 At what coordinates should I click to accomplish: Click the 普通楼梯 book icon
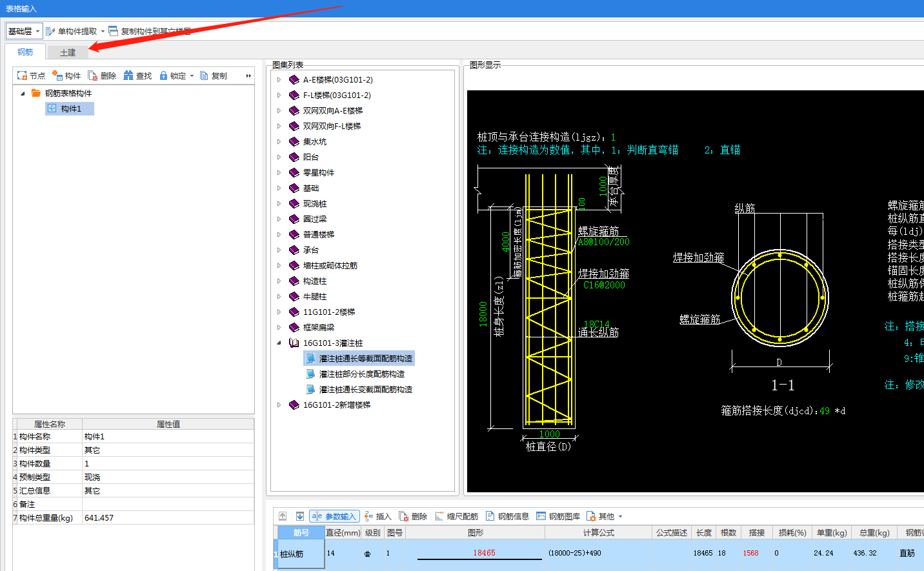click(x=294, y=235)
